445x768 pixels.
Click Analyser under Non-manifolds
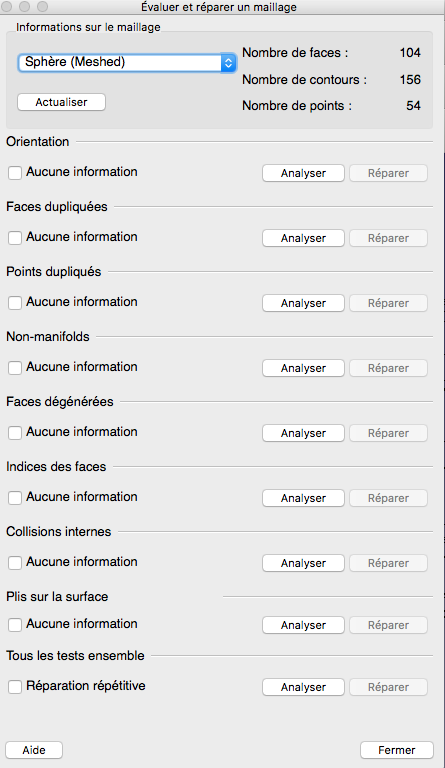click(x=303, y=368)
